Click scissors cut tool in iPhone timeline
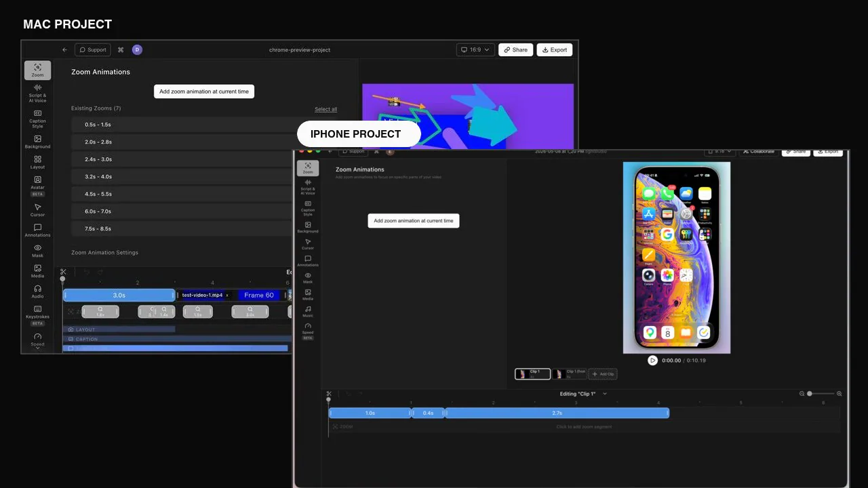 (329, 394)
